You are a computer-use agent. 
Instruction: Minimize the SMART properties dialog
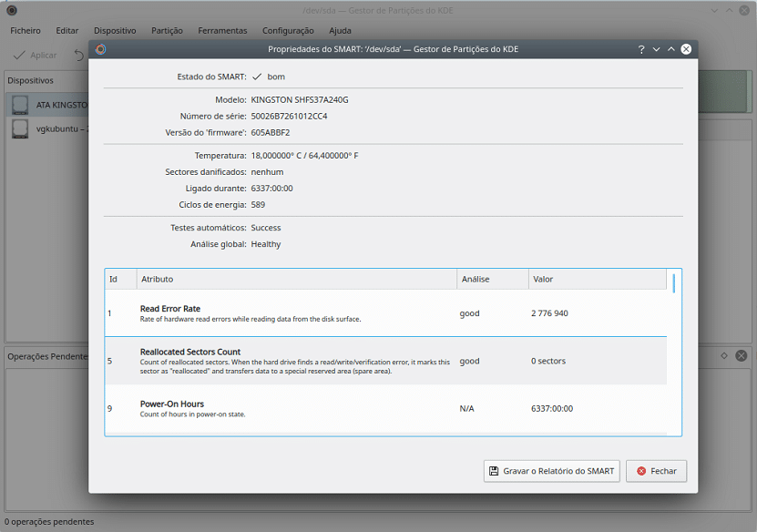tap(656, 49)
